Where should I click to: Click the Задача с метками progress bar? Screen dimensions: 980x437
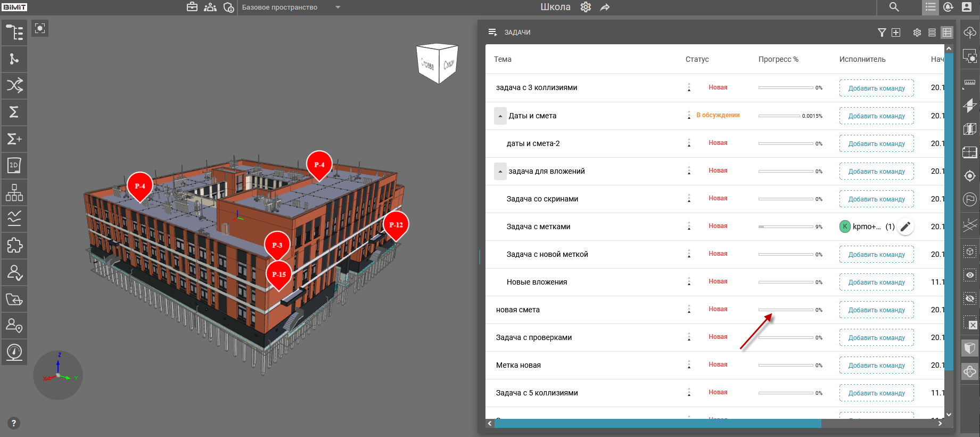[x=786, y=226]
